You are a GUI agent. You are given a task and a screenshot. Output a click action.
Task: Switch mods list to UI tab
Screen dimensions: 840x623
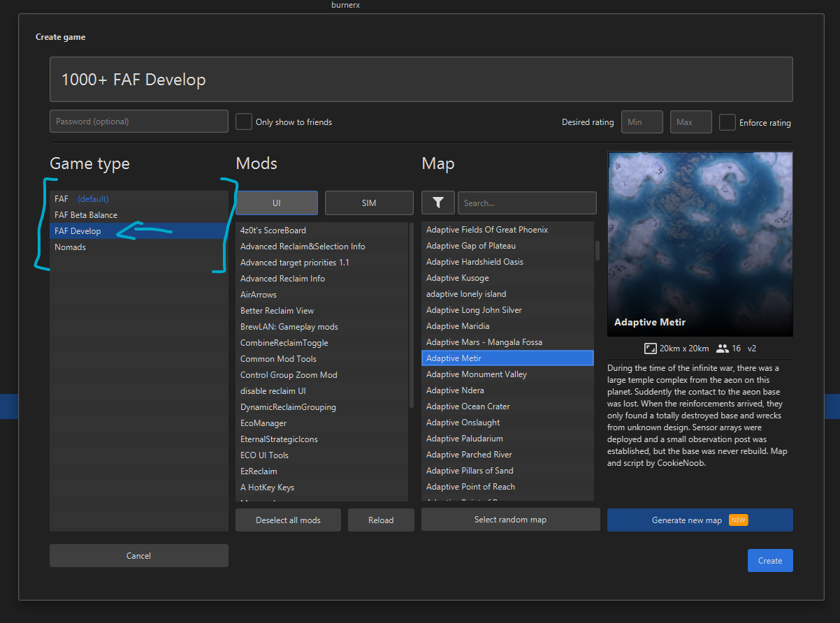point(277,203)
